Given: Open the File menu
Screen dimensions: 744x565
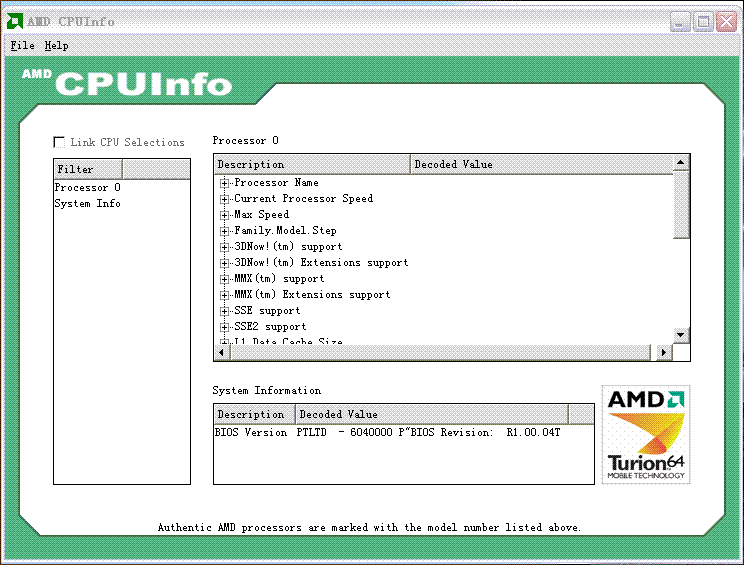Looking at the screenshot, I should point(22,46).
